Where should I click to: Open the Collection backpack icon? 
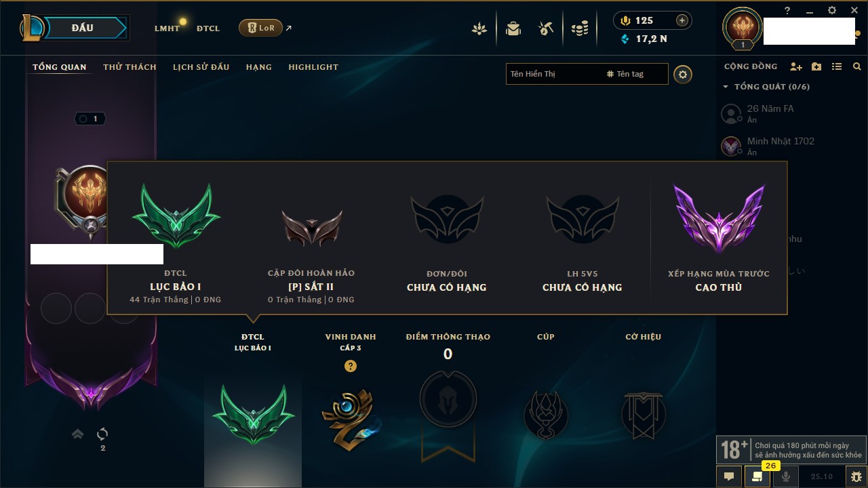[513, 28]
